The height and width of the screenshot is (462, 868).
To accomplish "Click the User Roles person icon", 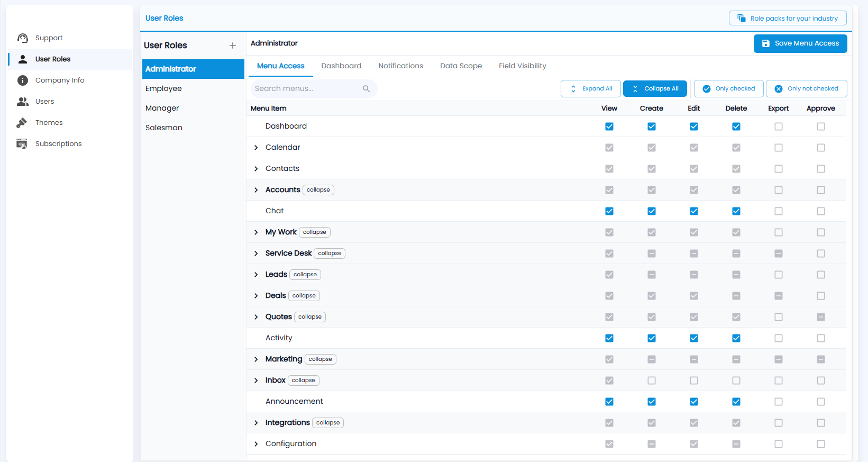I will click(x=23, y=59).
